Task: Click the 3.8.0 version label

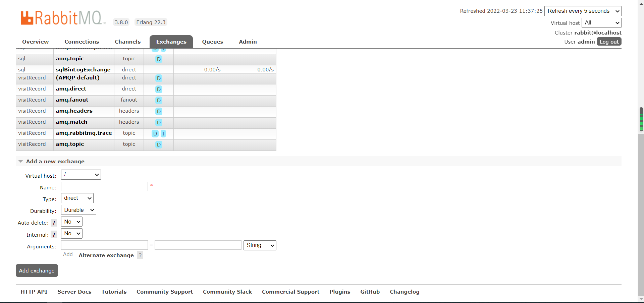Action: pyautogui.click(x=121, y=22)
